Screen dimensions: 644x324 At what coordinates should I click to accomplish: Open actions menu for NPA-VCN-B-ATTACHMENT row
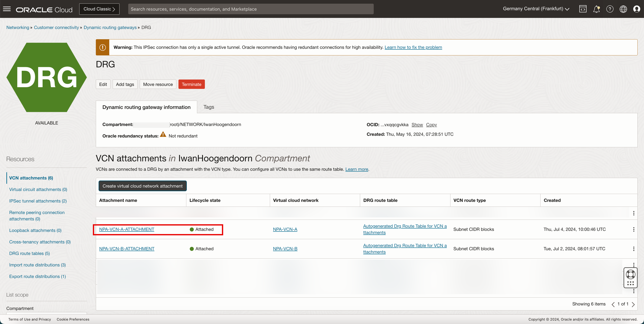pos(634,249)
